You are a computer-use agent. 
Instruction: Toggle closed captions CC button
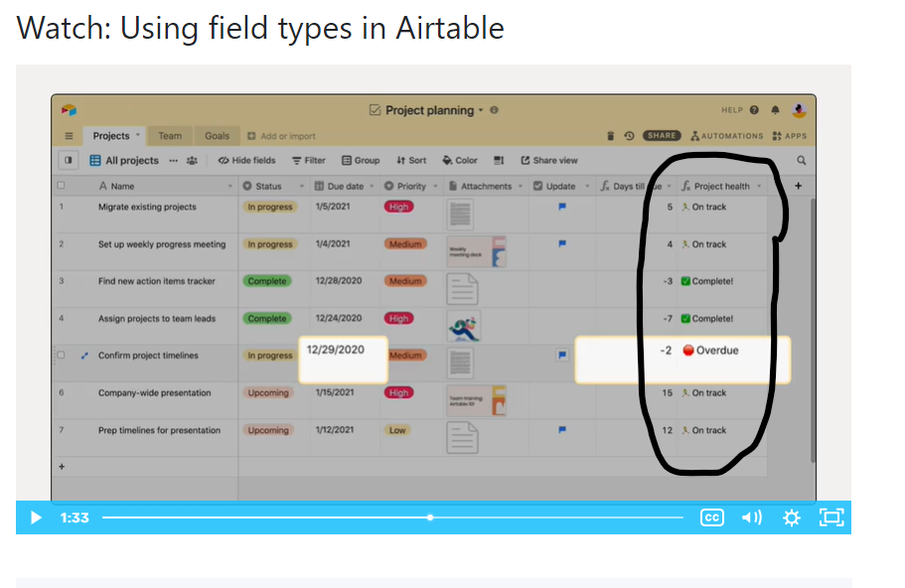pyautogui.click(x=711, y=517)
